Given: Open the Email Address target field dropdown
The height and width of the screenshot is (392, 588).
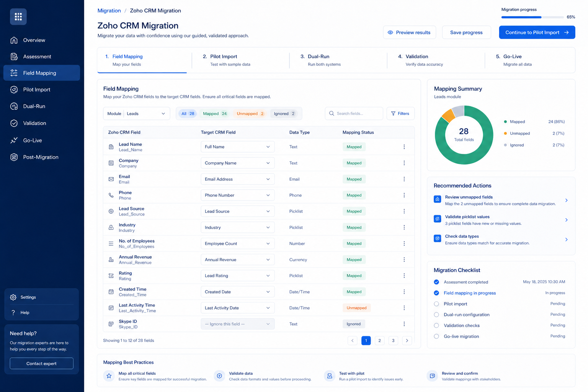Looking at the screenshot, I should click(238, 179).
